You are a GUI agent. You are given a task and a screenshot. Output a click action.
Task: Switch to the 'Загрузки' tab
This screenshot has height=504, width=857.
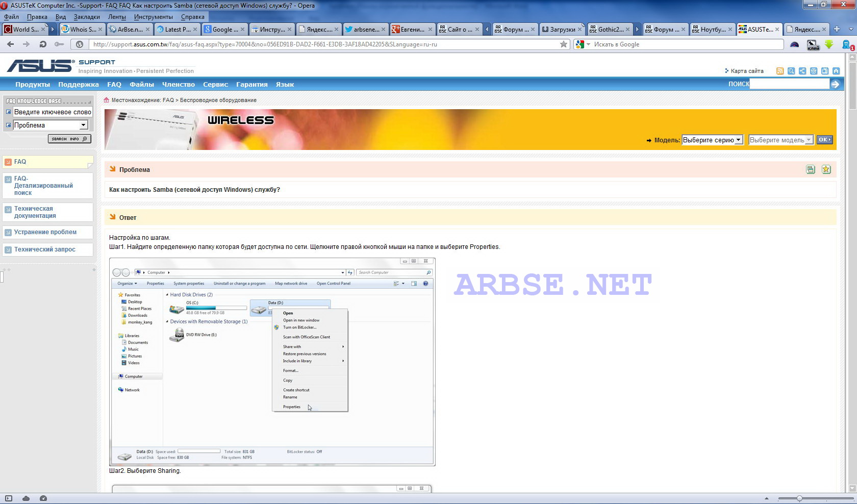tap(562, 29)
